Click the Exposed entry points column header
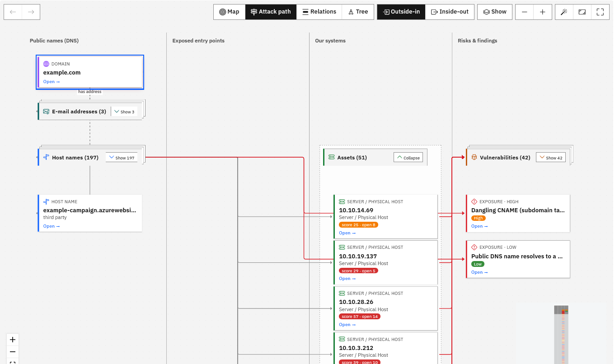This screenshot has height=364, width=615. (x=198, y=41)
